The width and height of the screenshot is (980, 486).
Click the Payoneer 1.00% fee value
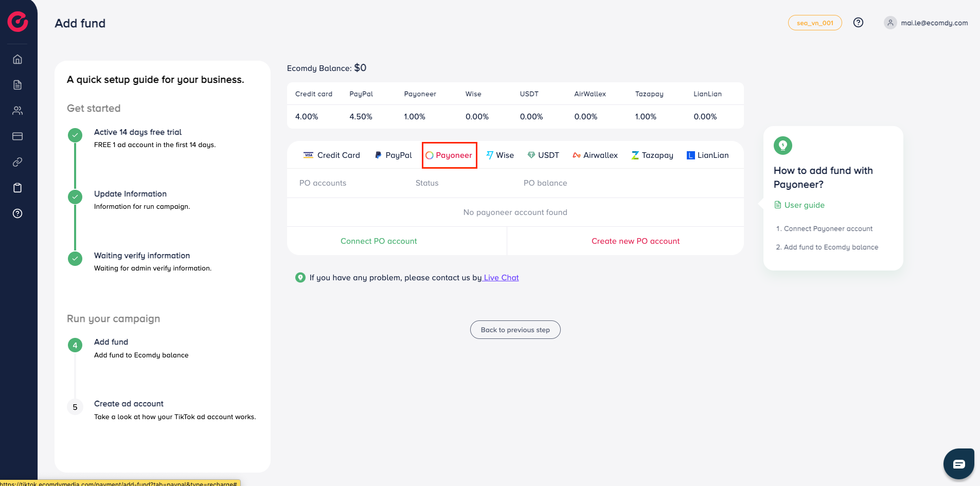click(x=415, y=117)
